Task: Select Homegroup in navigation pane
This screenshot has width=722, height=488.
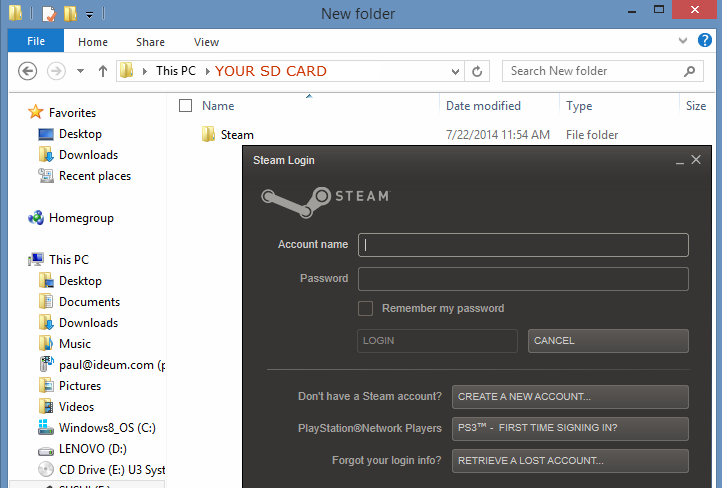Action: pos(71,218)
